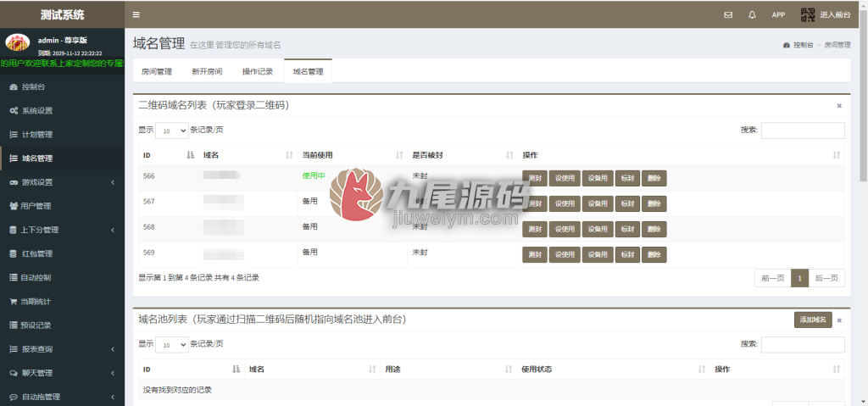Screen dimensions: 868x406
Task: Expand the 报表查询 sidebar menu
Action: [x=62, y=349]
